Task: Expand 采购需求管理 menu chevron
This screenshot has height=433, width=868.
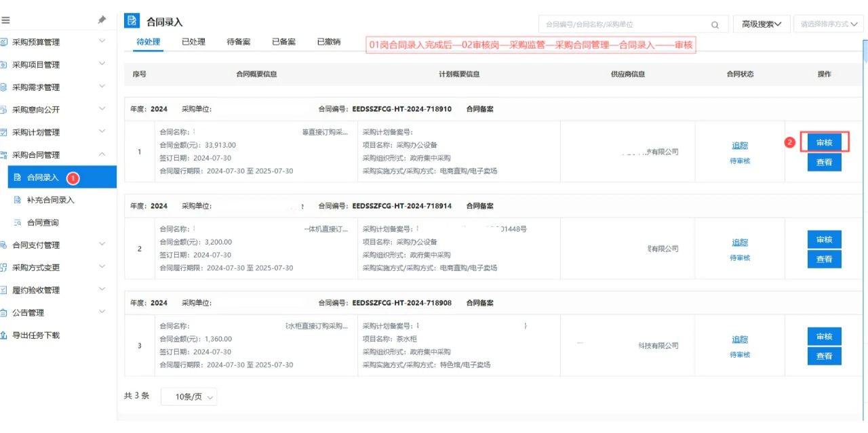Action: click(x=102, y=86)
